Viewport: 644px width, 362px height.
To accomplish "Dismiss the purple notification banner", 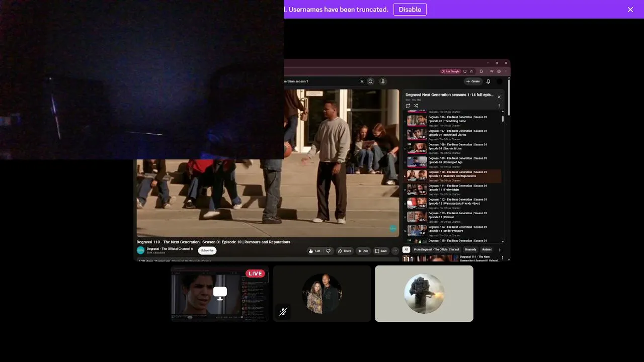I will [630, 10].
